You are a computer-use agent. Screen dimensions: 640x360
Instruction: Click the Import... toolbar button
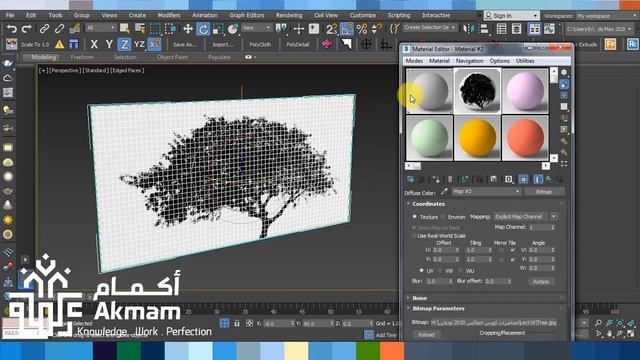(x=223, y=44)
